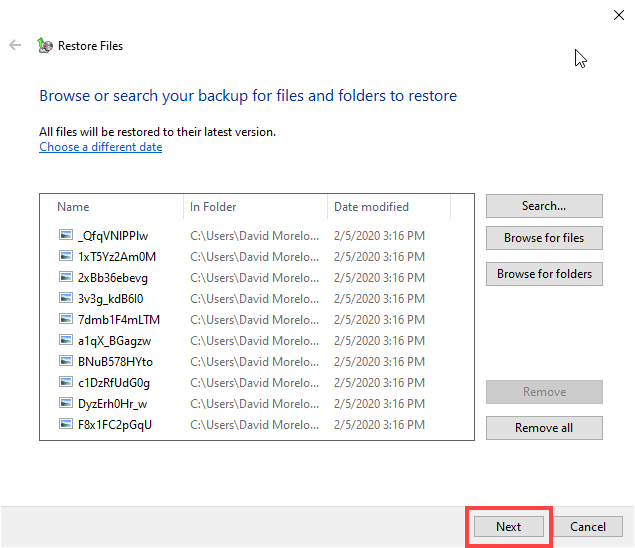
Task: Select image icon of _QfqVNIPPlw
Action: point(66,235)
